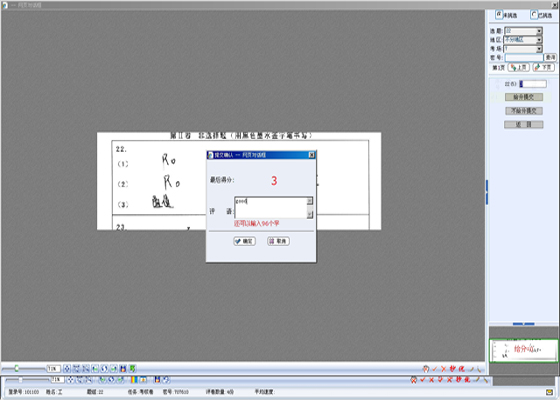Select the half-correct check stamp in lower toolbar
This screenshot has width=560, height=400.
point(440,379)
